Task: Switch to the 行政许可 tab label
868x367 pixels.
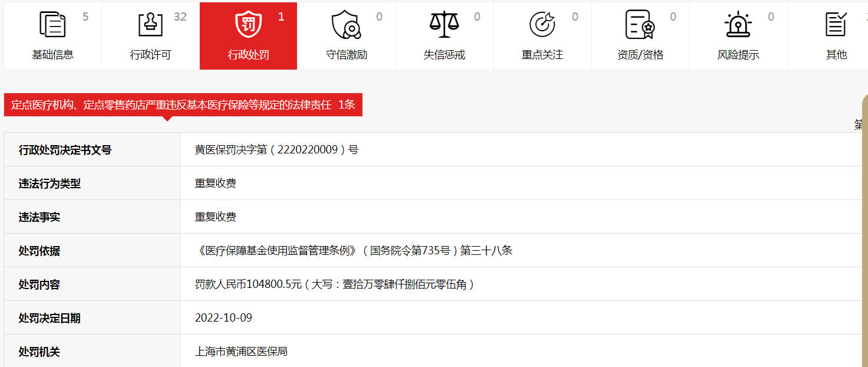Action: click(150, 55)
